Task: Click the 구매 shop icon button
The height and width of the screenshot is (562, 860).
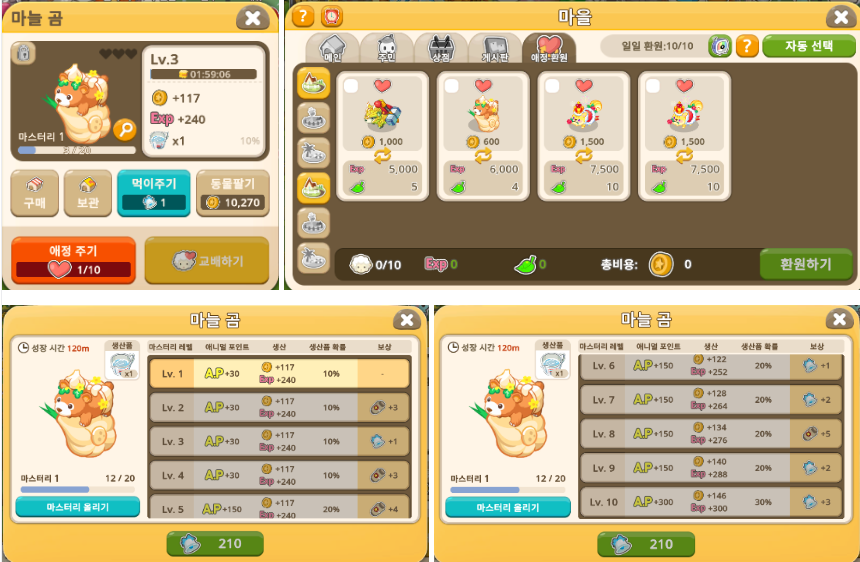Action: [35, 193]
